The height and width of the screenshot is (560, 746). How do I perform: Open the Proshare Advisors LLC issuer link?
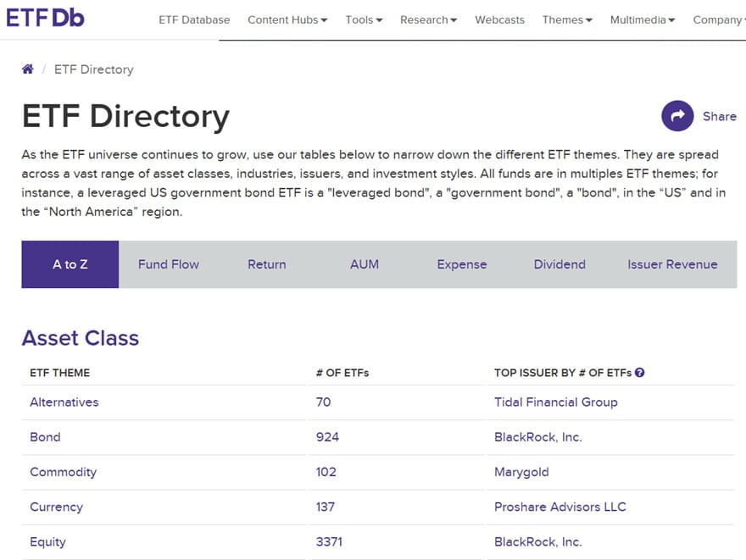tap(559, 507)
